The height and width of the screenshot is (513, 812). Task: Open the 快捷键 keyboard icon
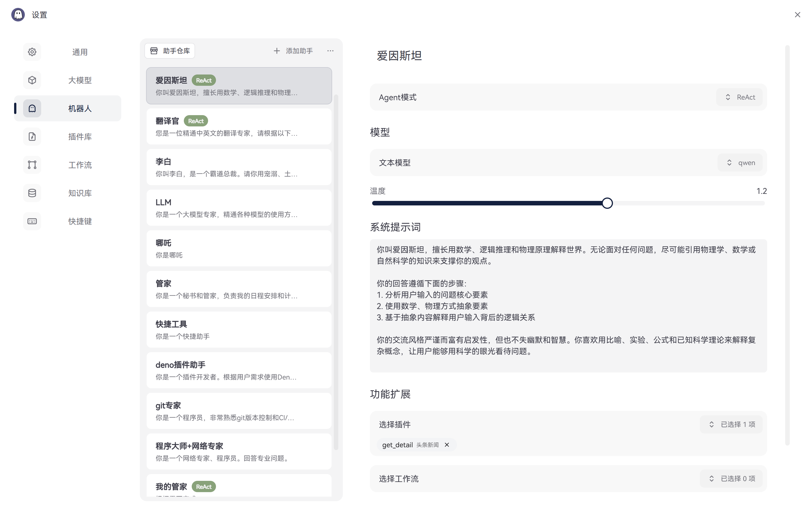pos(32,222)
